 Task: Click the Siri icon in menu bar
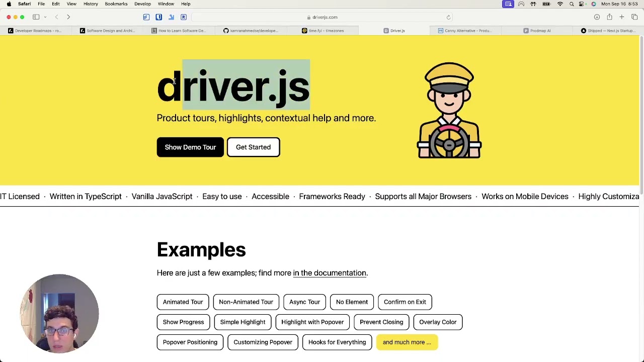tap(594, 4)
